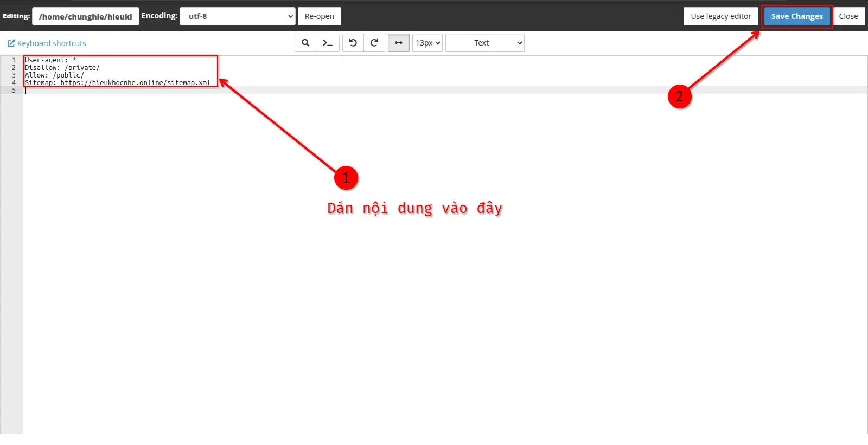Click line number 4 in the gutter
Image resolution: width=868 pixels, height=445 pixels.
pyautogui.click(x=14, y=83)
